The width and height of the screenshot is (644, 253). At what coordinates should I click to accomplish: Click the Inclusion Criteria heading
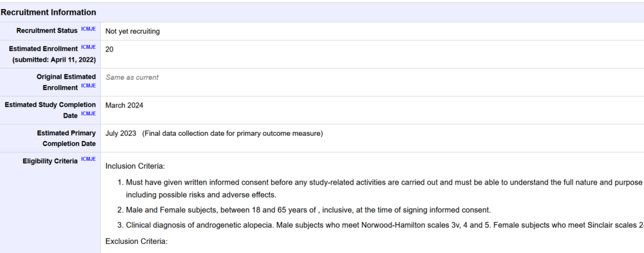point(135,166)
